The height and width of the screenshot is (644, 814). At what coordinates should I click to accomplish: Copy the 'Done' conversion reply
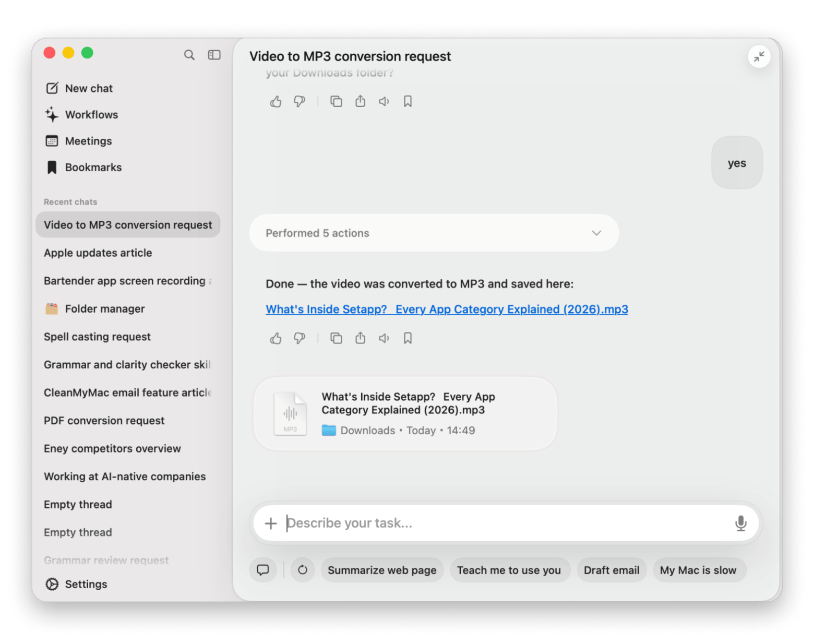(336, 338)
